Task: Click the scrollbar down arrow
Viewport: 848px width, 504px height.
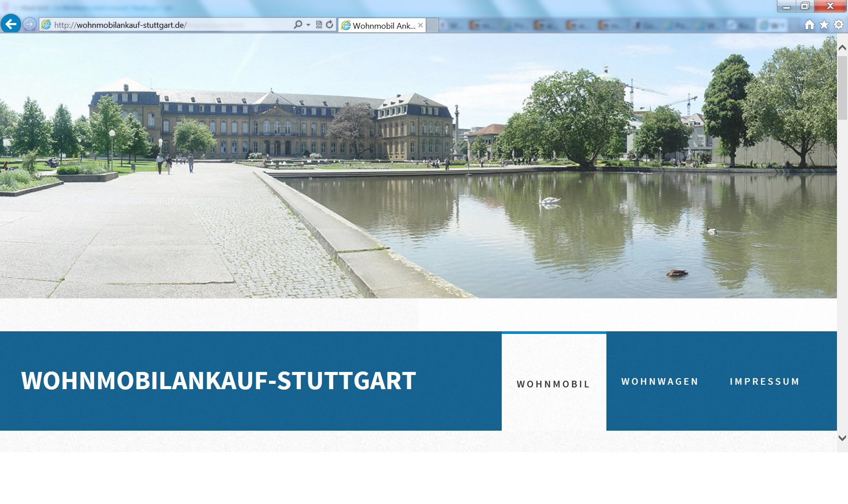Action: (842, 438)
